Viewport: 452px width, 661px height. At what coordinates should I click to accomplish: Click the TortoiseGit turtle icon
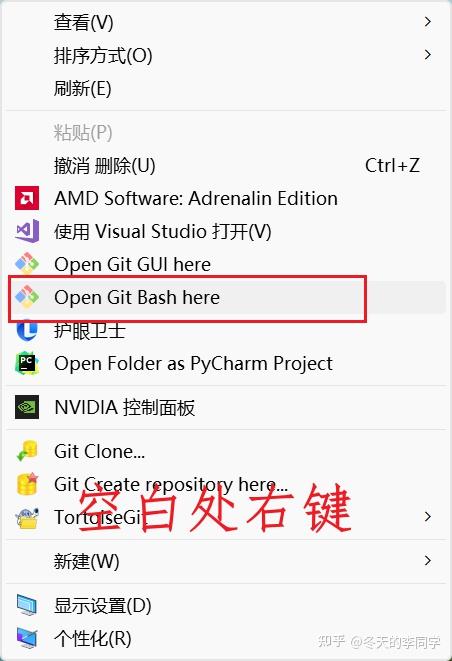click(x=27, y=517)
